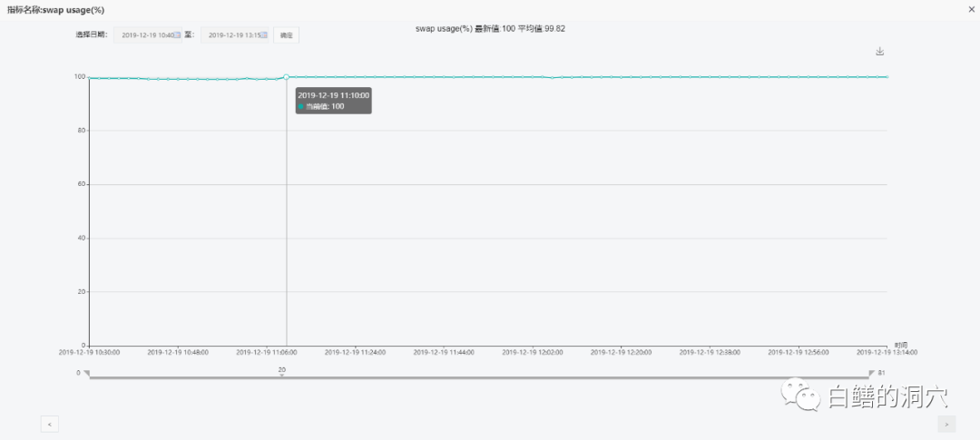
Task: Click tooltip timestamp 2019-12-19 11:10:00
Action: point(334,95)
